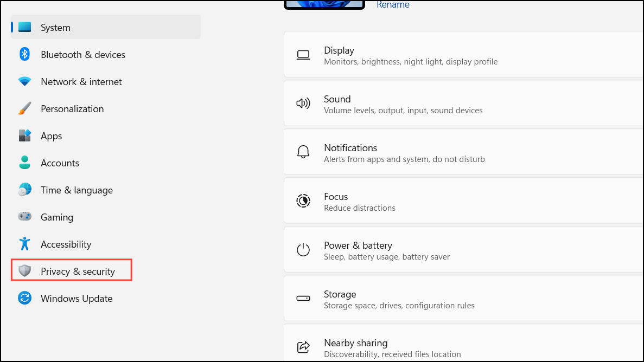Click the Focus timer icon
This screenshot has height=362, width=644.
(x=303, y=201)
